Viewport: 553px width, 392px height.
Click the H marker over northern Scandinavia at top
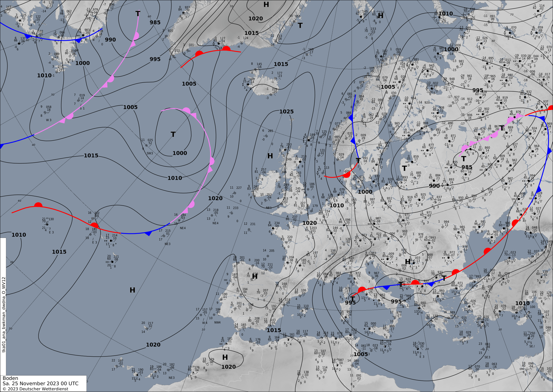point(381,16)
